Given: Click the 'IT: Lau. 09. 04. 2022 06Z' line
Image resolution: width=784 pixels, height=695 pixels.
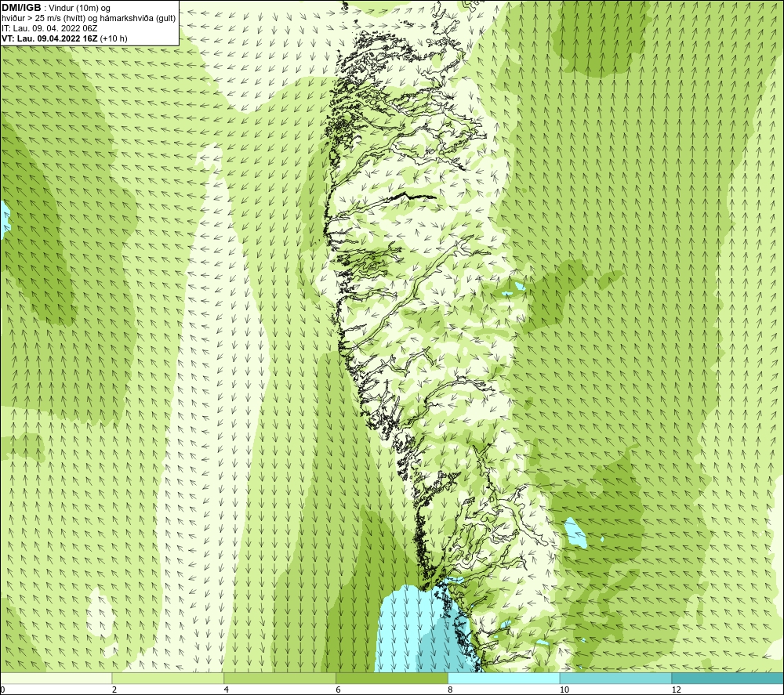Looking at the screenshot, I should [49, 28].
